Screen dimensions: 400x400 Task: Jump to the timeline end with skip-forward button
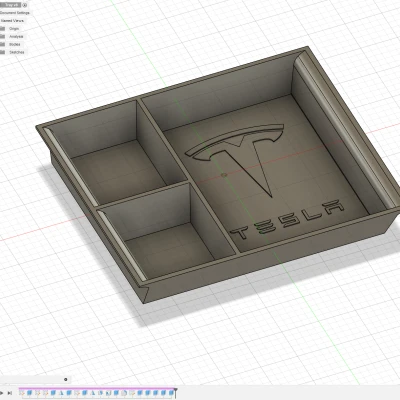coord(10,393)
